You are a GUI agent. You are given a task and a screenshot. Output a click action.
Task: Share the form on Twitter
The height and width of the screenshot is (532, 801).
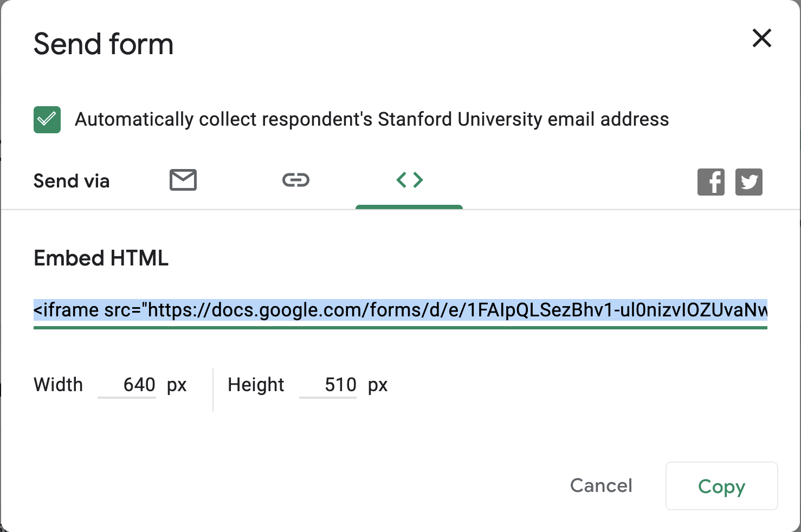click(748, 181)
